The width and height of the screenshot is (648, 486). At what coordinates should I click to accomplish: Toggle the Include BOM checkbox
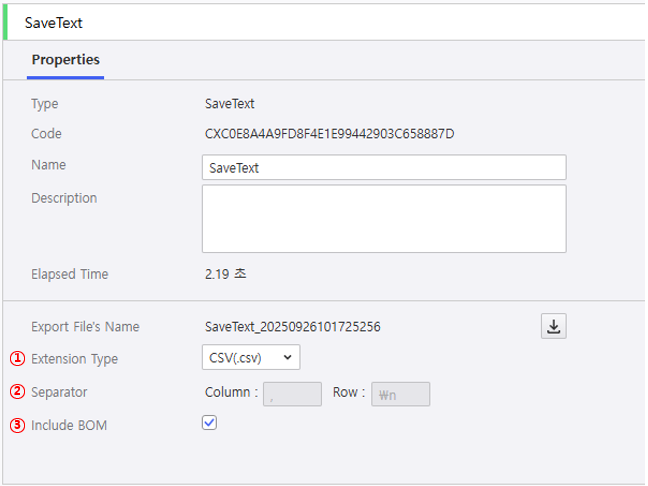209,423
